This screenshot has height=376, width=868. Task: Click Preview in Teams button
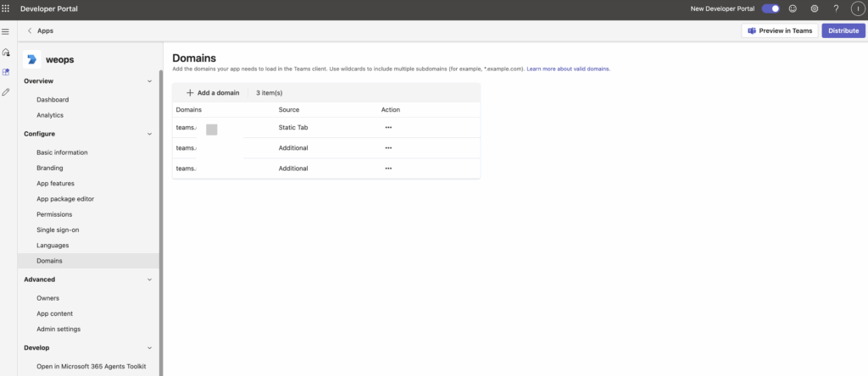pos(780,31)
